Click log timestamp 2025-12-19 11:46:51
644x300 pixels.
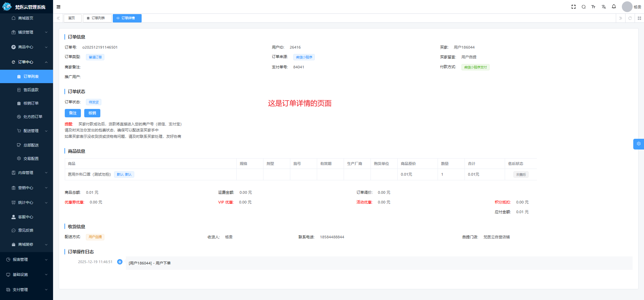[95, 262]
